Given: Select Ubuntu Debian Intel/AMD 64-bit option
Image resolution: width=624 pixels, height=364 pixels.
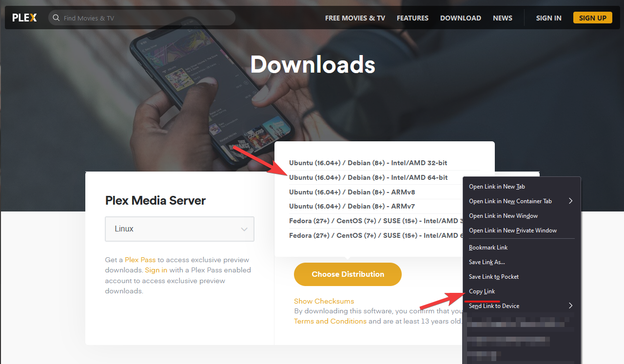Looking at the screenshot, I should [x=368, y=177].
